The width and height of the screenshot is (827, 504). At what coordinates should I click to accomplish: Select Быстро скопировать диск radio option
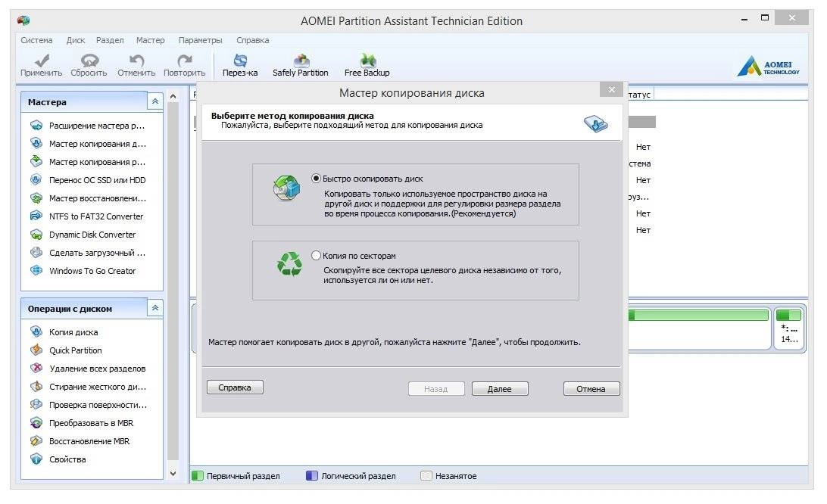[x=316, y=178]
